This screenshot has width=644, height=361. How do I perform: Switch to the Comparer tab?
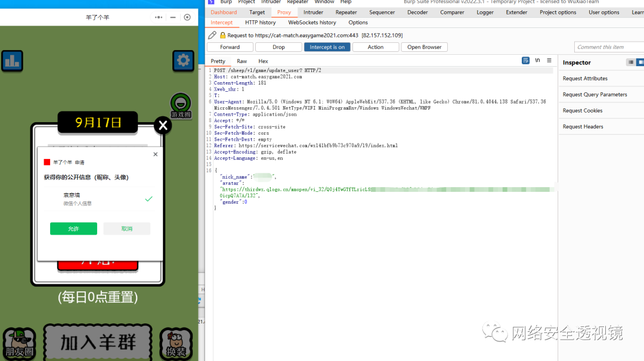(x=452, y=13)
